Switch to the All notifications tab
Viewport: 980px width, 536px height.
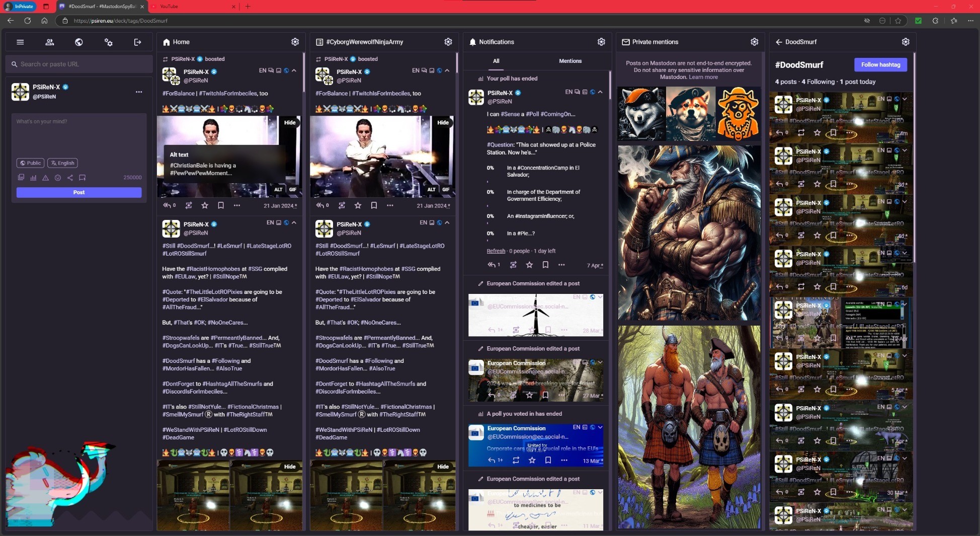tap(496, 61)
